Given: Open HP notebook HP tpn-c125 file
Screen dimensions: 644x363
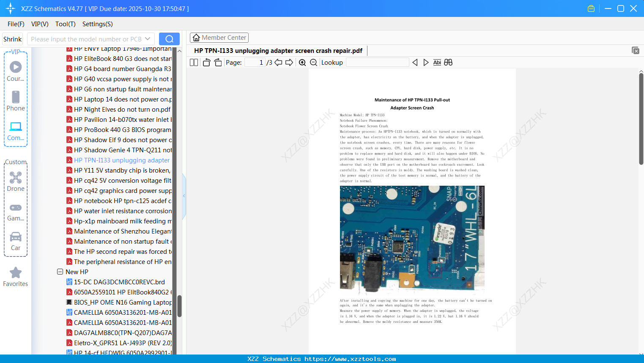Looking at the screenshot, I should pyautogui.click(x=119, y=201).
